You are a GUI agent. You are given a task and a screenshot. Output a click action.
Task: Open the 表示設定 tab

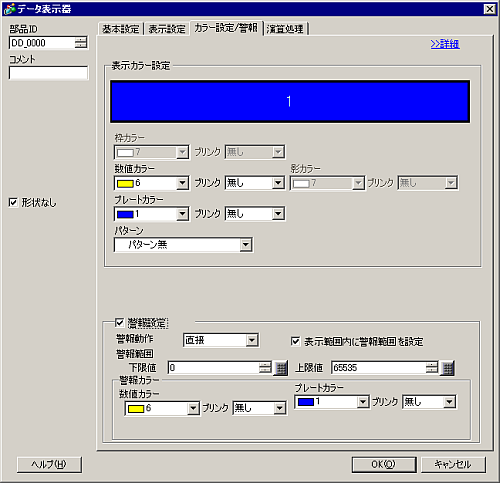[167, 29]
